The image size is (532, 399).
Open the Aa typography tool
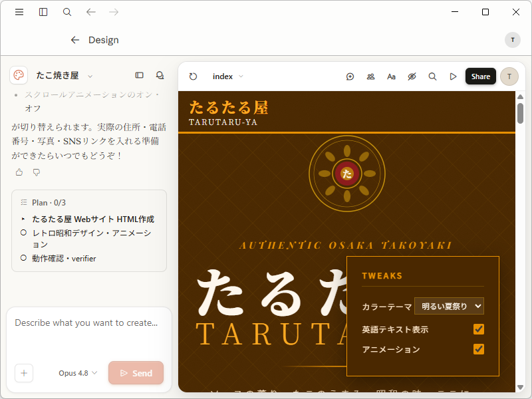(x=391, y=76)
